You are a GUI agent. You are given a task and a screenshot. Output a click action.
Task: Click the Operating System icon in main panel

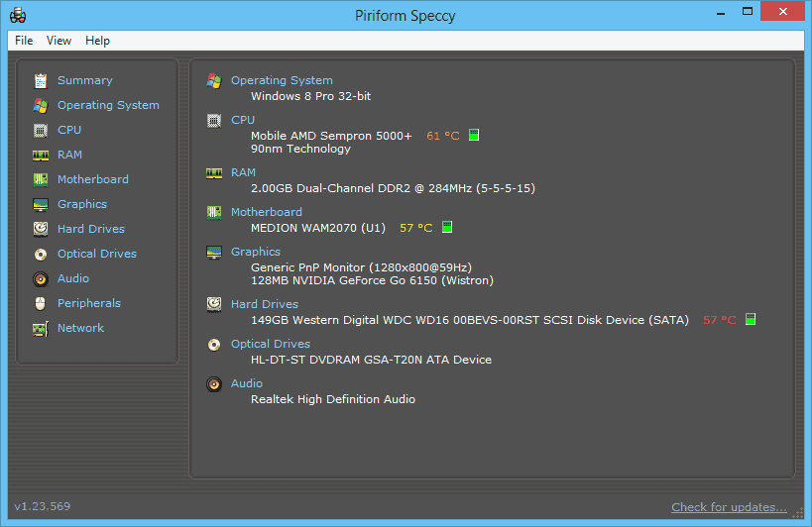(x=214, y=80)
